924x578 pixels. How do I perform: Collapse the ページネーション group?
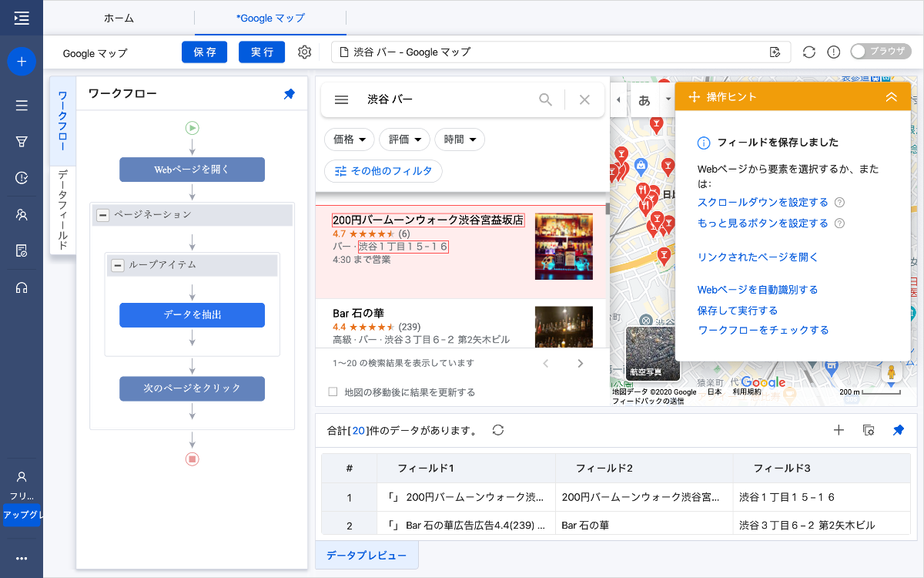pos(102,215)
